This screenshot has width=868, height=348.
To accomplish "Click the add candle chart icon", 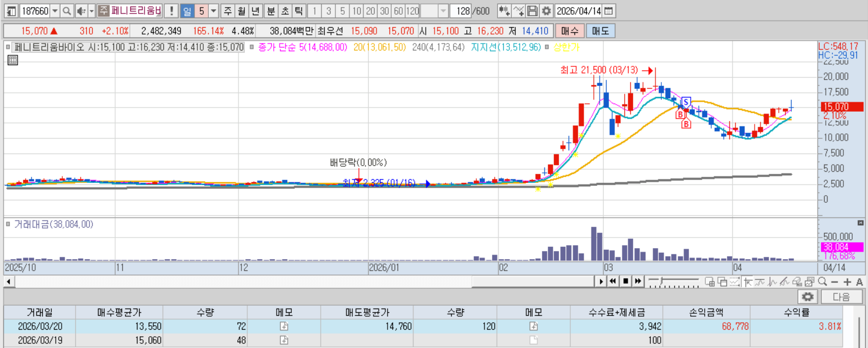I will point(504,11).
